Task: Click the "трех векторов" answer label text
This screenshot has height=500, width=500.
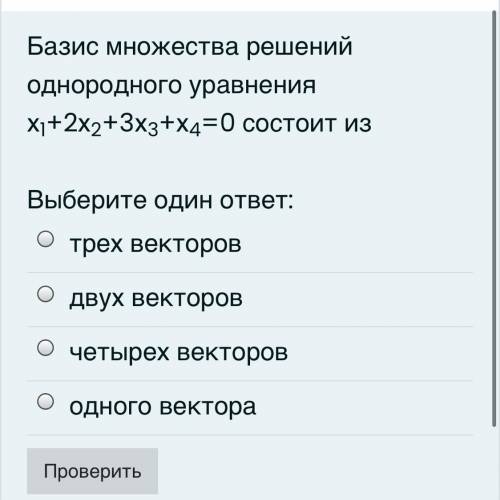Action: click(x=155, y=244)
